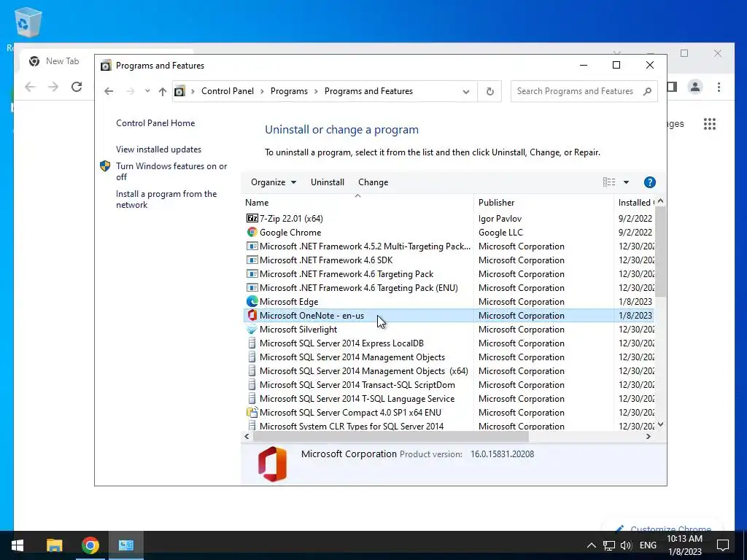Click Control Panel taskbar icon
This screenshot has width=747, height=560.
(x=125, y=545)
